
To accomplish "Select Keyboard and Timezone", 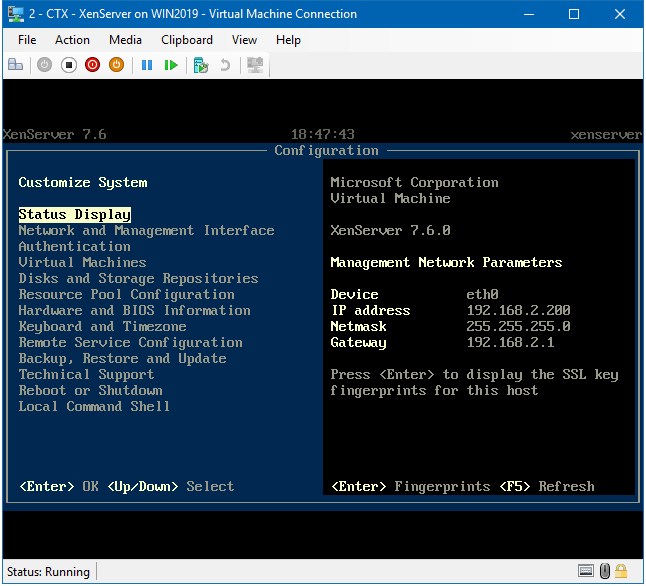I will (102, 327).
